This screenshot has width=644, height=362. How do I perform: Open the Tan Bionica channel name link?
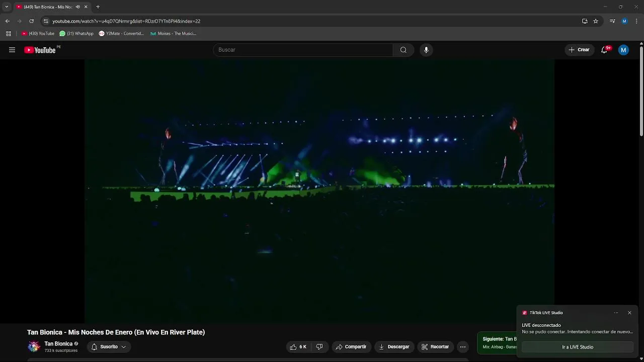pos(58,344)
